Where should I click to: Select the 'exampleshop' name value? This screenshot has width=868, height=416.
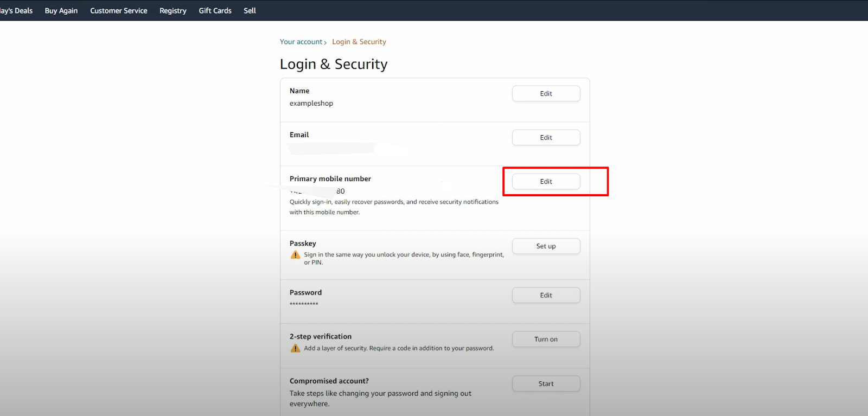[311, 103]
